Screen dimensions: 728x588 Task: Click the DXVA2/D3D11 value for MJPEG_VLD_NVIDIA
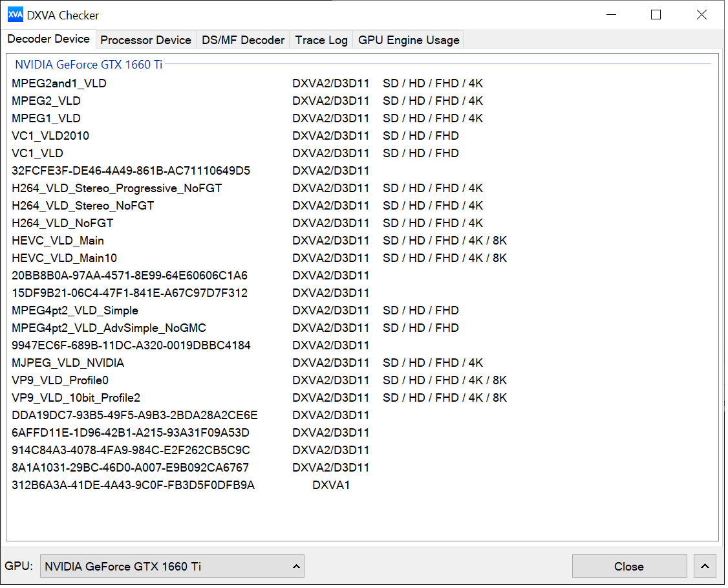click(330, 363)
